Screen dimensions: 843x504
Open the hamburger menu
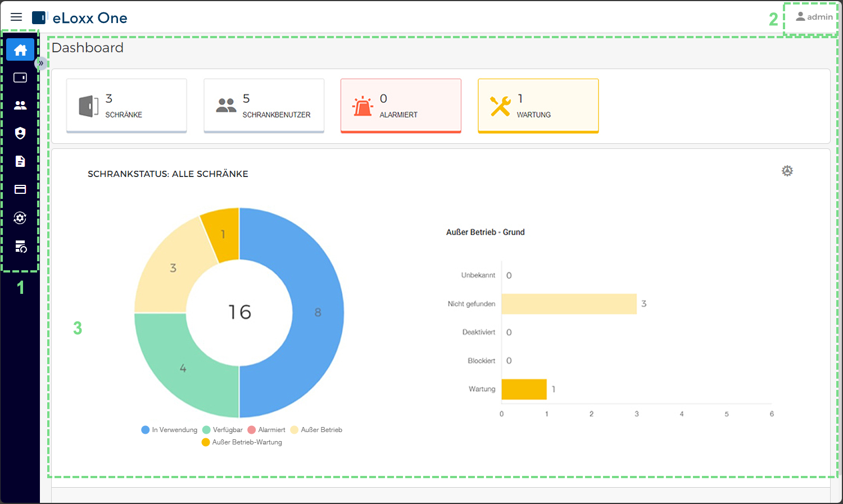tap(16, 17)
